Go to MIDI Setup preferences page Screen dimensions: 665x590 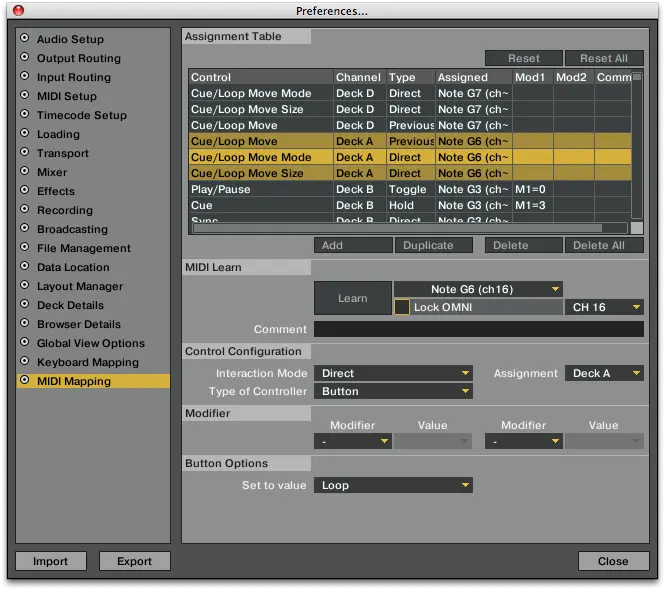tap(67, 96)
